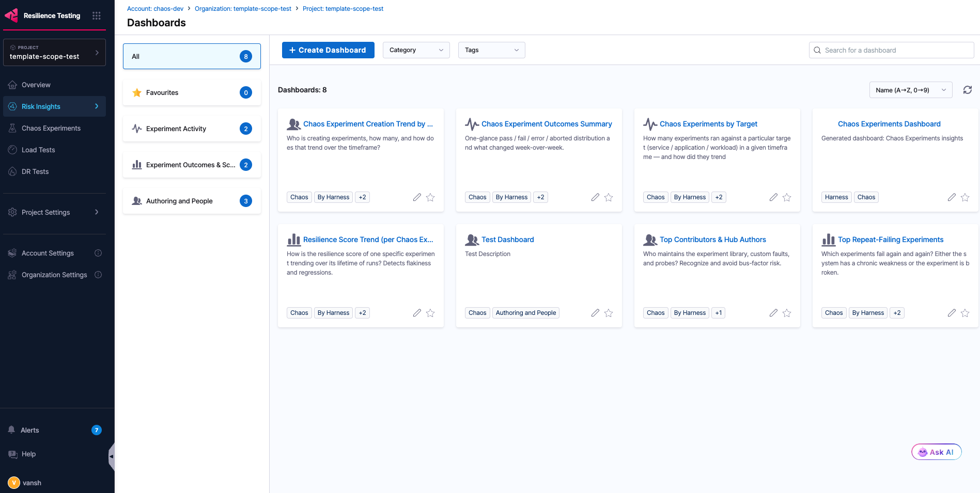980x493 pixels.
Task: Star the Chaos Experiment Outcomes Summary dashboard
Action: pyautogui.click(x=609, y=197)
